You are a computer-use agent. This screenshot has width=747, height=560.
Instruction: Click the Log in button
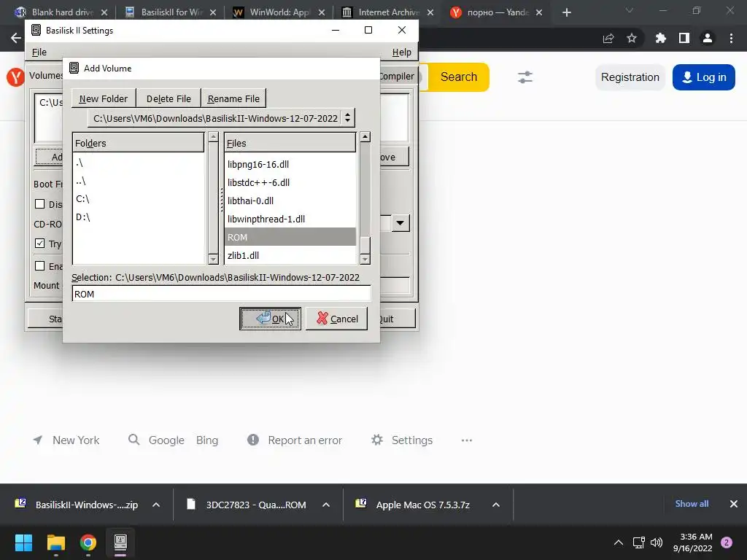(x=704, y=77)
